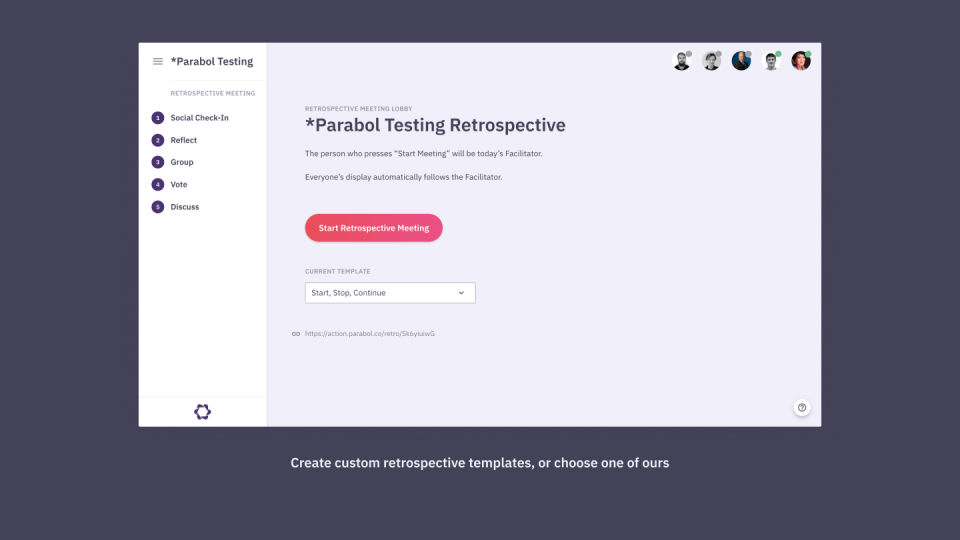Navigate to the Discuss phase
The height and width of the screenshot is (540, 960).
click(x=185, y=207)
